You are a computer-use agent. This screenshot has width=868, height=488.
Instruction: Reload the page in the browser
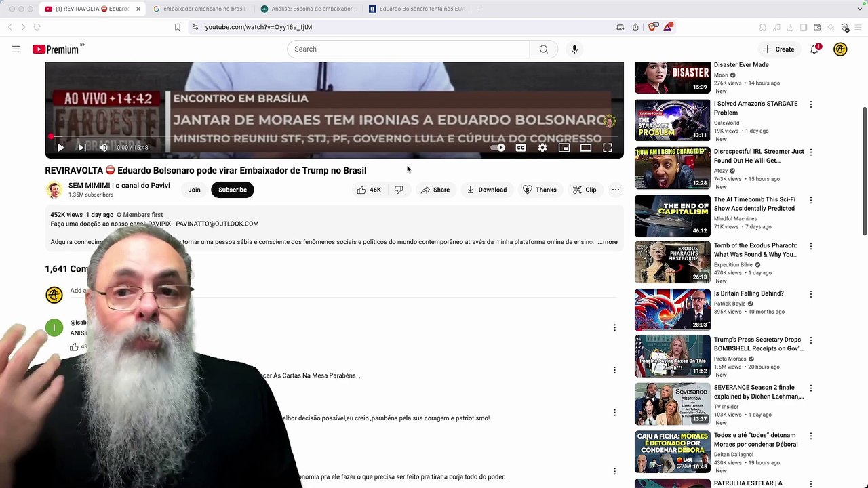click(37, 27)
